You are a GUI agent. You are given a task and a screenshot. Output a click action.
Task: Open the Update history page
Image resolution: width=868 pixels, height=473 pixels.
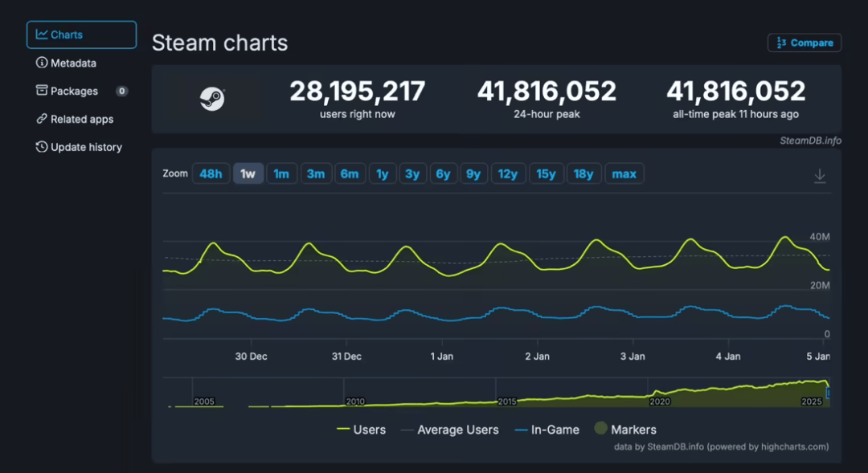[x=85, y=147]
